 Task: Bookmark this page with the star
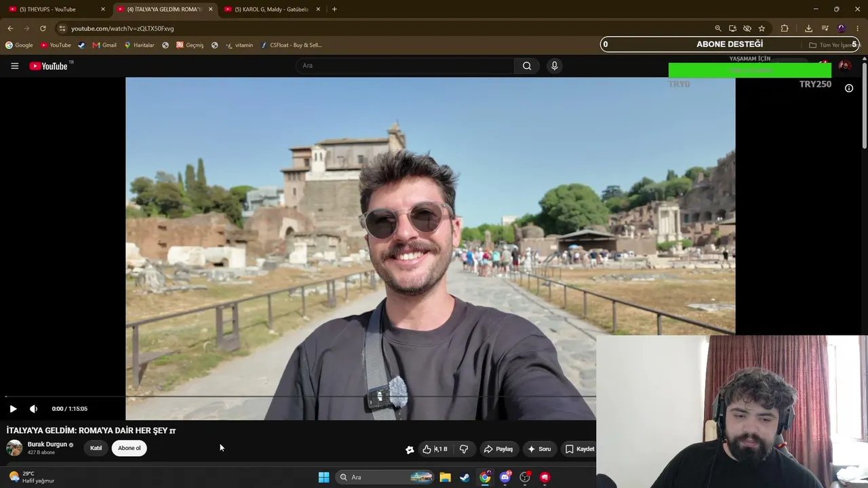762,28
